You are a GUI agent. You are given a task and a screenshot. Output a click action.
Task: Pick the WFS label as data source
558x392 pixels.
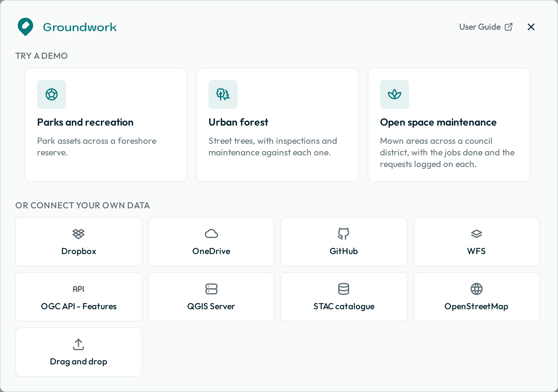[476, 251]
